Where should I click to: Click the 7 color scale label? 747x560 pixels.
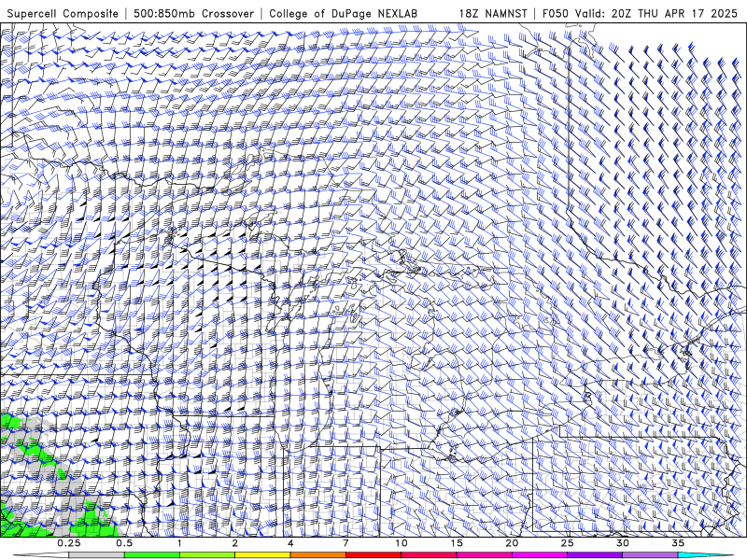(345, 543)
